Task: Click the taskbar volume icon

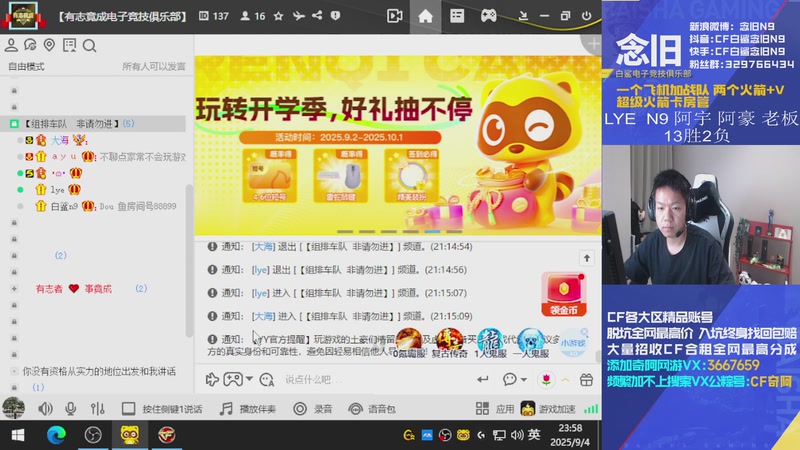Action: [517, 435]
